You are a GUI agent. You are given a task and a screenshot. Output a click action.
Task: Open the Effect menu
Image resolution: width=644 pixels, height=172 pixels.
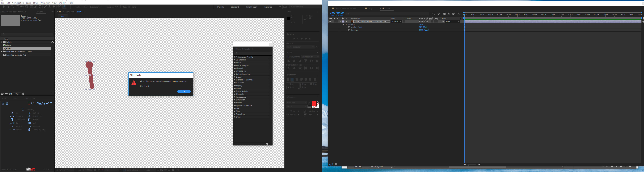point(36,3)
